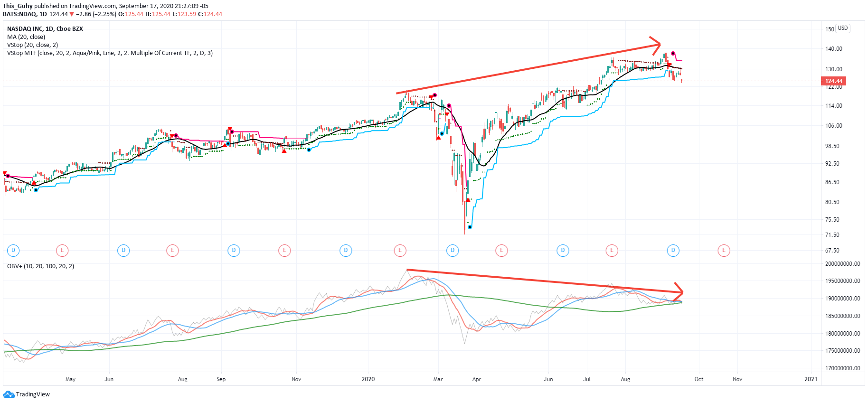Open the earnings marker in late January 2020

click(400, 250)
